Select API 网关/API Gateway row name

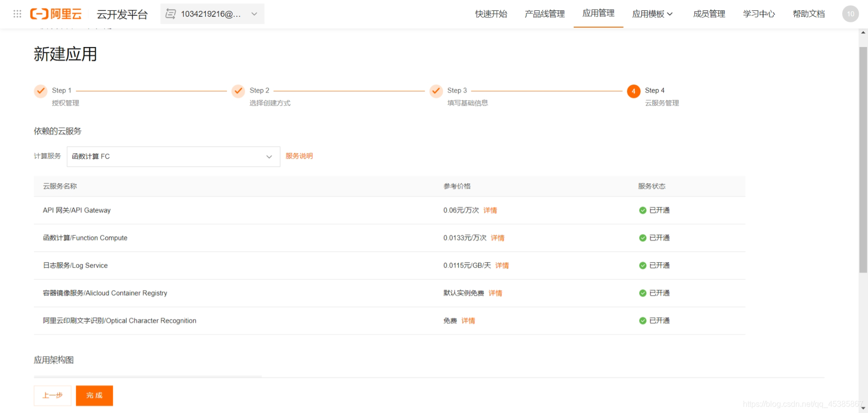(x=77, y=210)
